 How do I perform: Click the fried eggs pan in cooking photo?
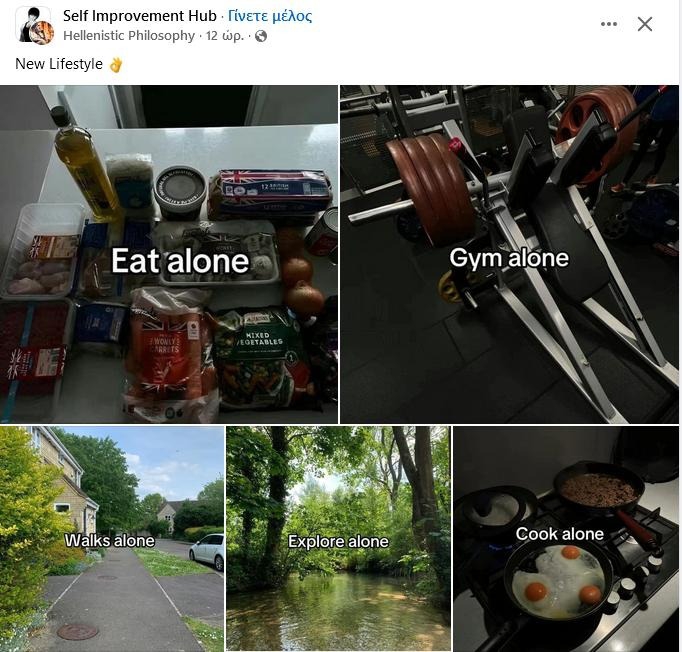pos(558,581)
